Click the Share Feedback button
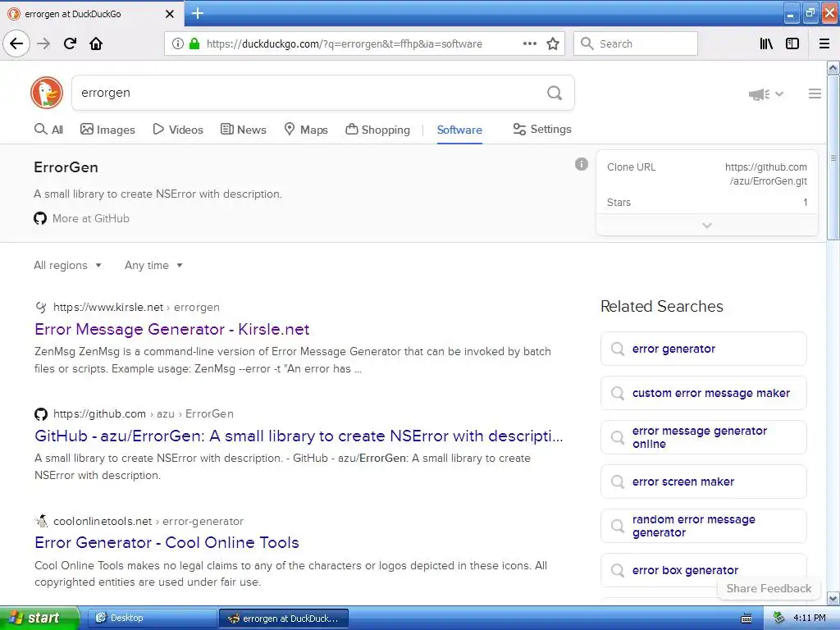This screenshot has height=630, width=840. pyautogui.click(x=769, y=588)
